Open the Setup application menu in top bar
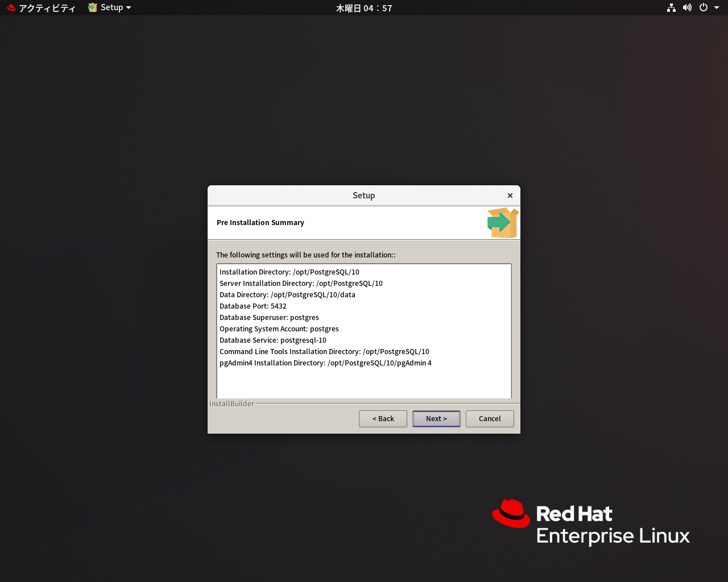The image size is (728, 582). click(110, 8)
